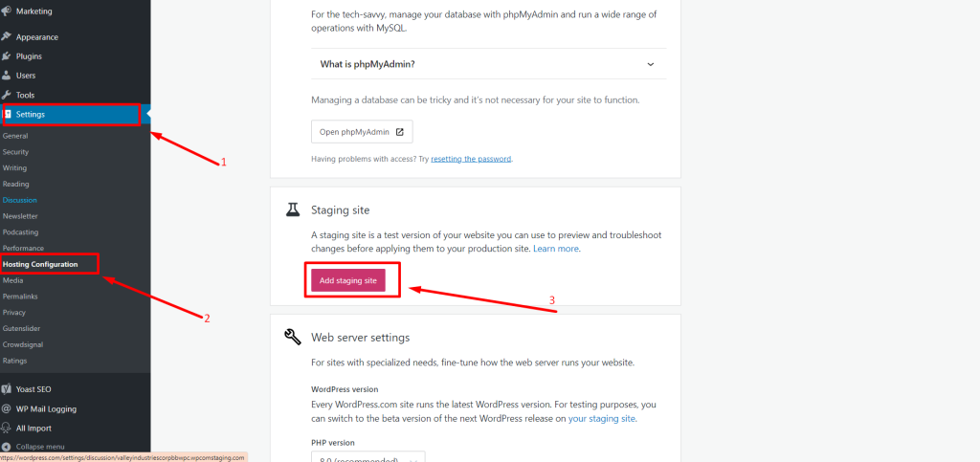980x462 pixels.
Task: Open the Discussion settings page
Action: tap(20, 200)
